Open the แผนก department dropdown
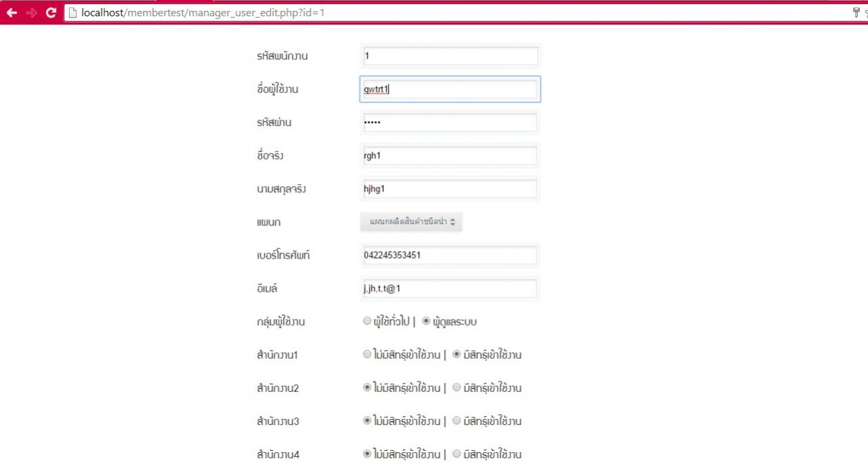Viewport: 868px width, 463px height. click(x=411, y=222)
